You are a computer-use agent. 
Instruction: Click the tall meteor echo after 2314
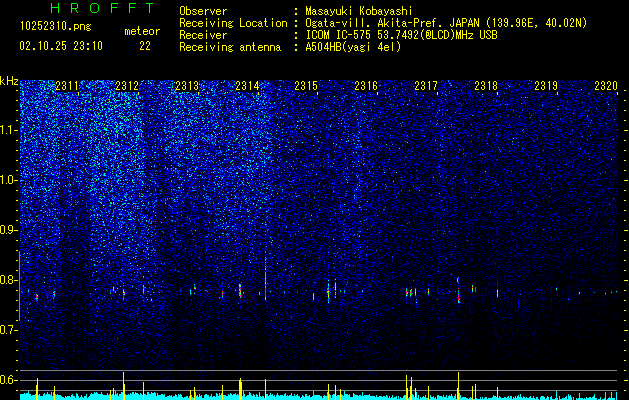click(265, 279)
